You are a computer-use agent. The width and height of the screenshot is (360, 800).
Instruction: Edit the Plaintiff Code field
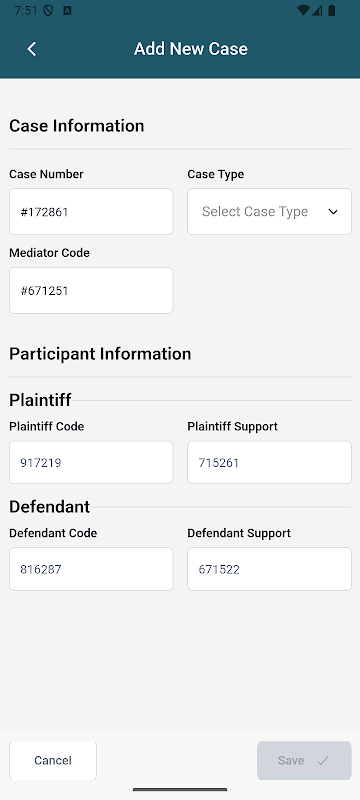(x=91, y=462)
